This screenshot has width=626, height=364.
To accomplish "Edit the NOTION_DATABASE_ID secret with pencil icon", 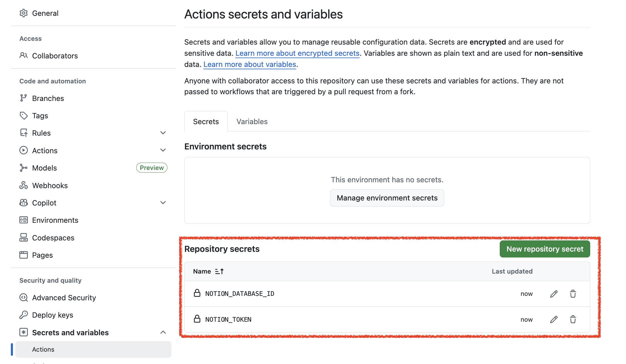I will [554, 294].
